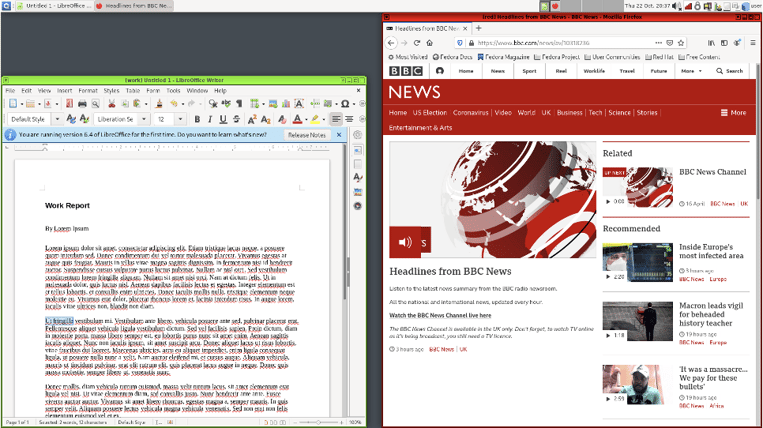Toggle Superscript in Writer toolbar
The width and height of the screenshot is (763, 428).
(252, 119)
